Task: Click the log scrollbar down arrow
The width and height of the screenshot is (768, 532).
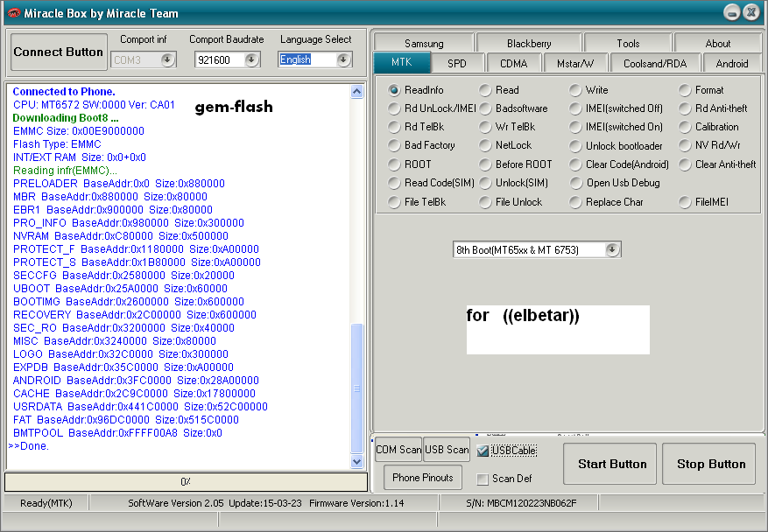Action: [357, 461]
